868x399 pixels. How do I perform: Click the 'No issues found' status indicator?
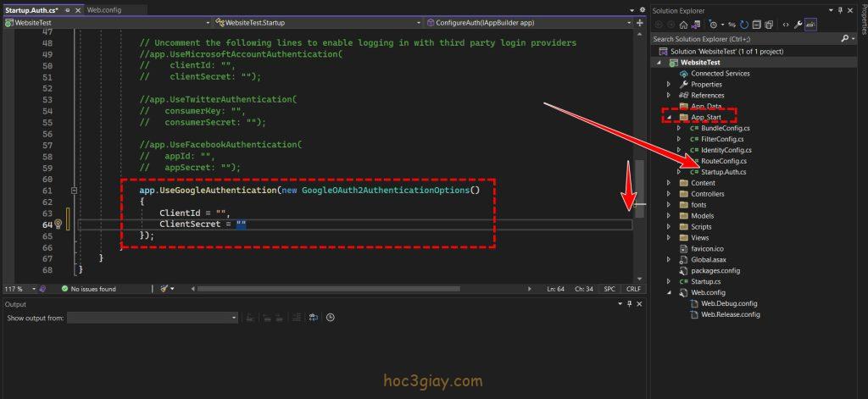tap(92, 289)
